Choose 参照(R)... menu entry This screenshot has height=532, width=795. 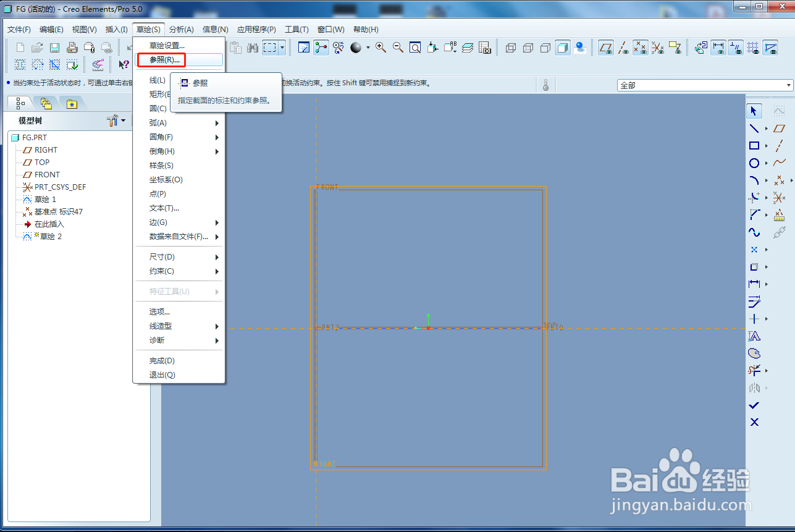[179, 60]
